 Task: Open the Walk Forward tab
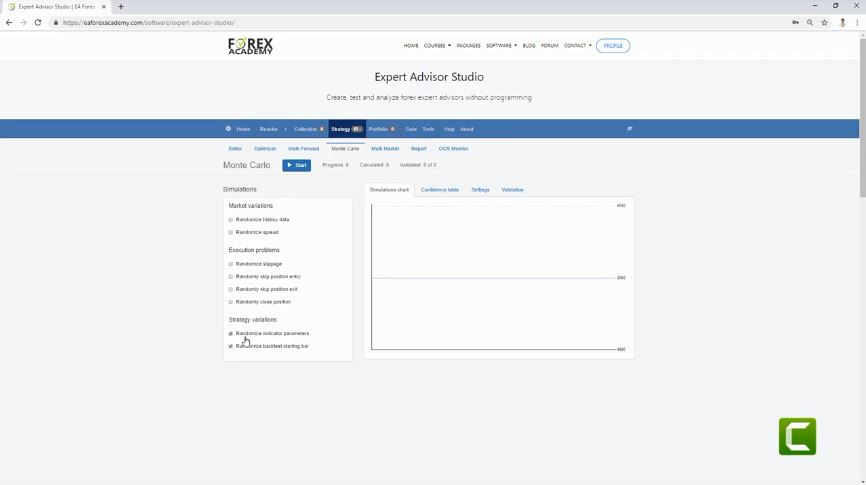[x=303, y=149]
